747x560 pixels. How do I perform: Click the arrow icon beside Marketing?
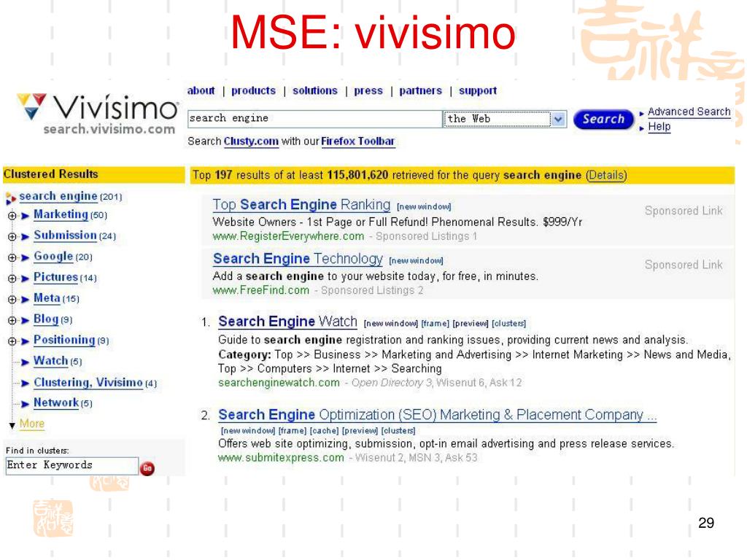click(x=26, y=216)
